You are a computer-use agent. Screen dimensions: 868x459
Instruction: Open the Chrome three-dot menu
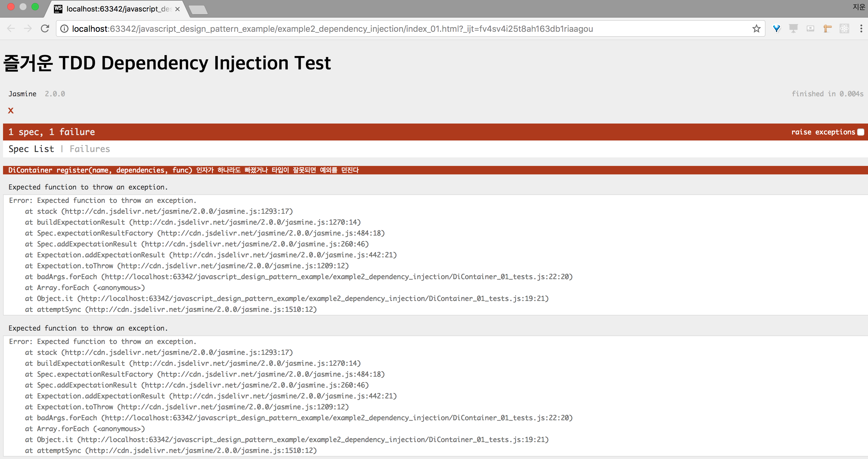click(x=861, y=29)
